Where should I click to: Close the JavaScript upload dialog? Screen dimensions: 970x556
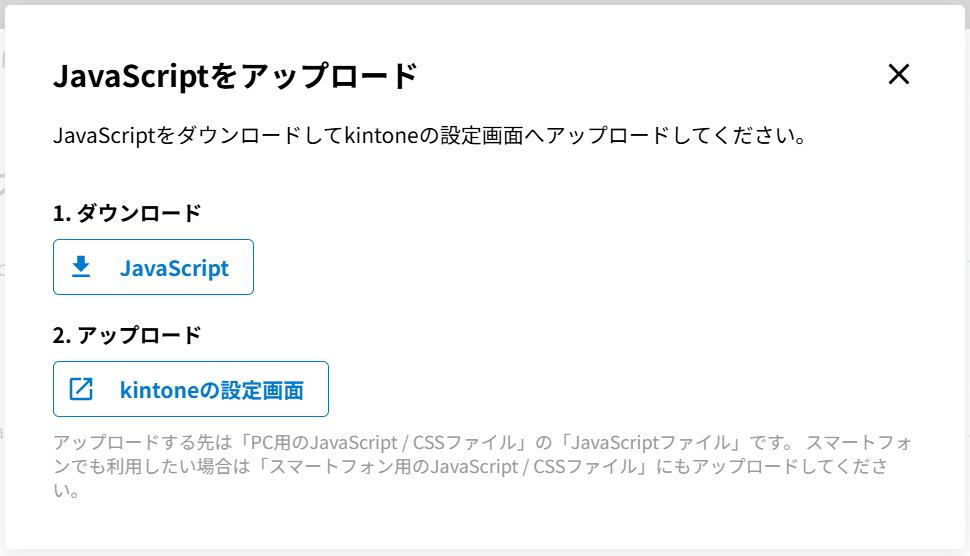point(899,74)
